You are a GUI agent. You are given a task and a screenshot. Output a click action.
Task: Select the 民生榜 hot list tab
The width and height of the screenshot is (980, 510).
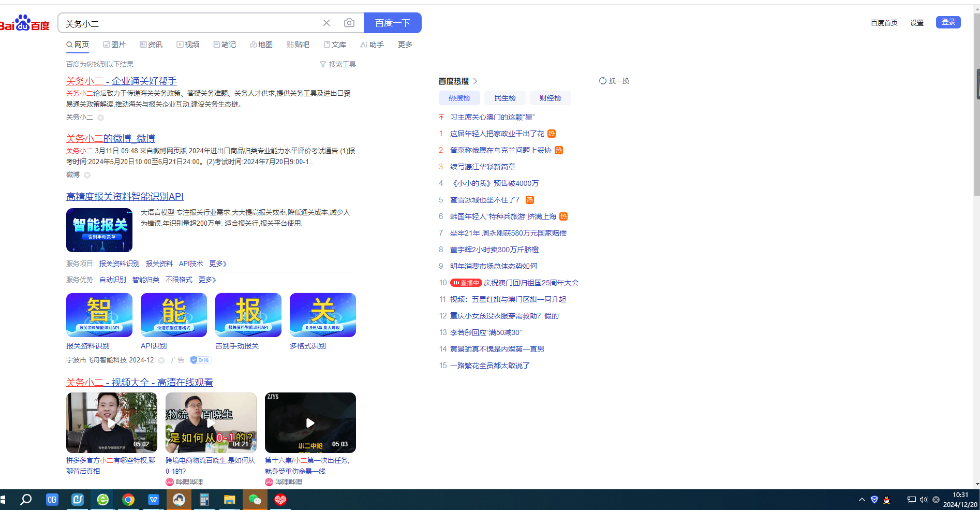(x=505, y=98)
